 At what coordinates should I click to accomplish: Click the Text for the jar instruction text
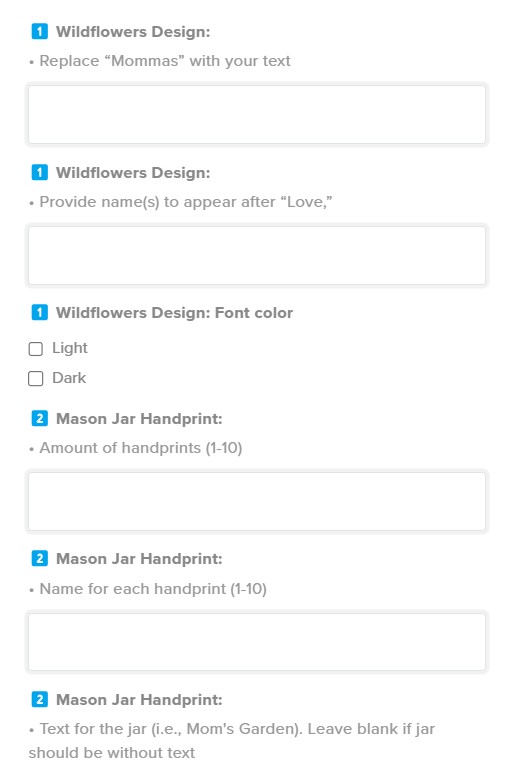click(x=231, y=741)
